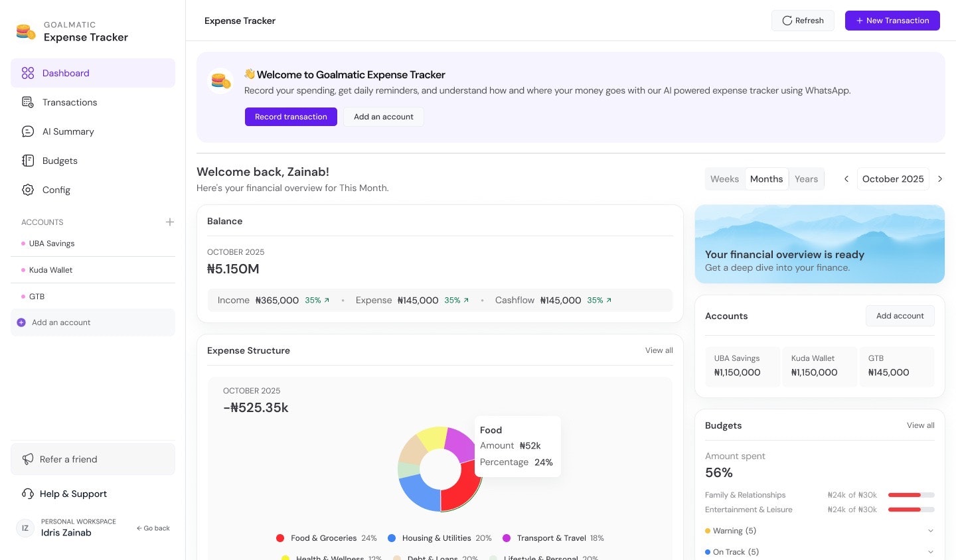Switch the period toggle to Weeks
The height and width of the screenshot is (560, 956).
pyautogui.click(x=724, y=178)
